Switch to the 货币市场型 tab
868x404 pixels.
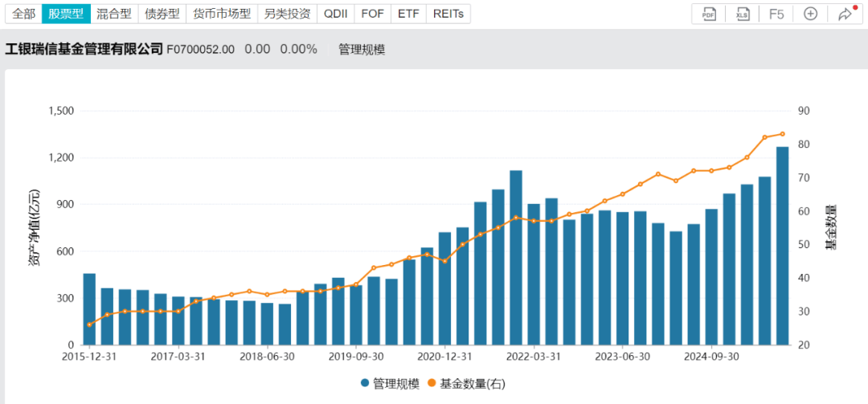(222, 14)
